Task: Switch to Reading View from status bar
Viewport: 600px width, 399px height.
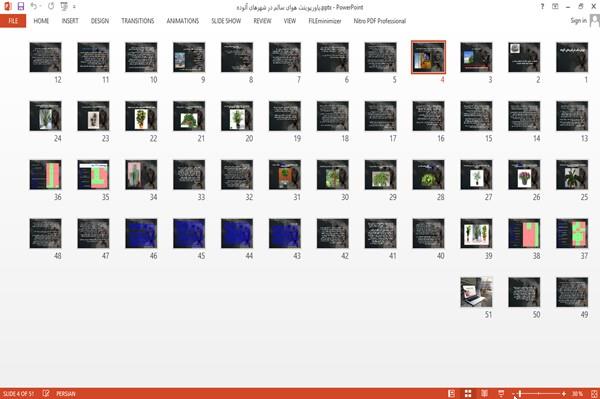Action: click(x=484, y=393)
